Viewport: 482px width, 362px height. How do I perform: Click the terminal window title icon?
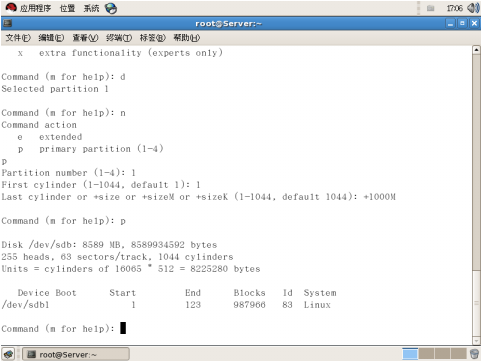(7, 23)
